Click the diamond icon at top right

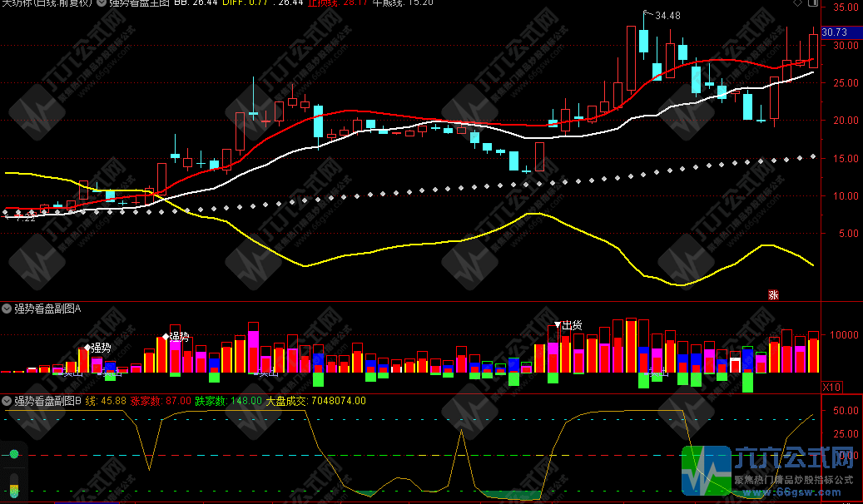coord(797,4)
